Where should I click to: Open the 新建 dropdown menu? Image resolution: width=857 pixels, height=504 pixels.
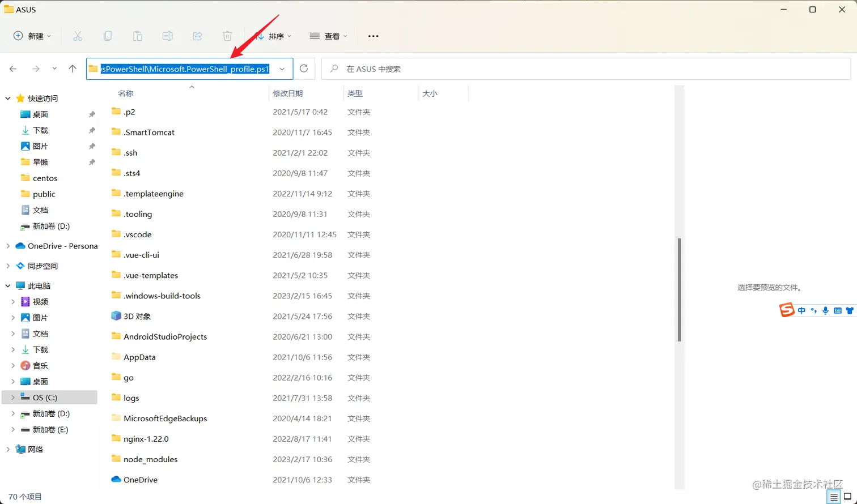point(32,36)
